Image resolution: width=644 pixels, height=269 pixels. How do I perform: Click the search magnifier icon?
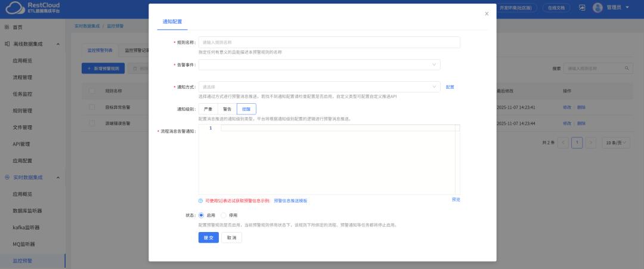626,68
